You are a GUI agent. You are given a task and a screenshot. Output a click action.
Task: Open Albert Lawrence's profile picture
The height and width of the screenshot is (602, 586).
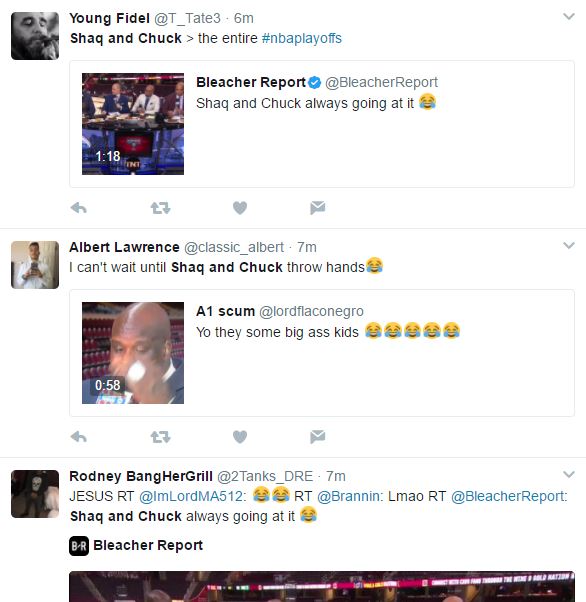click(x=35, y=265)
